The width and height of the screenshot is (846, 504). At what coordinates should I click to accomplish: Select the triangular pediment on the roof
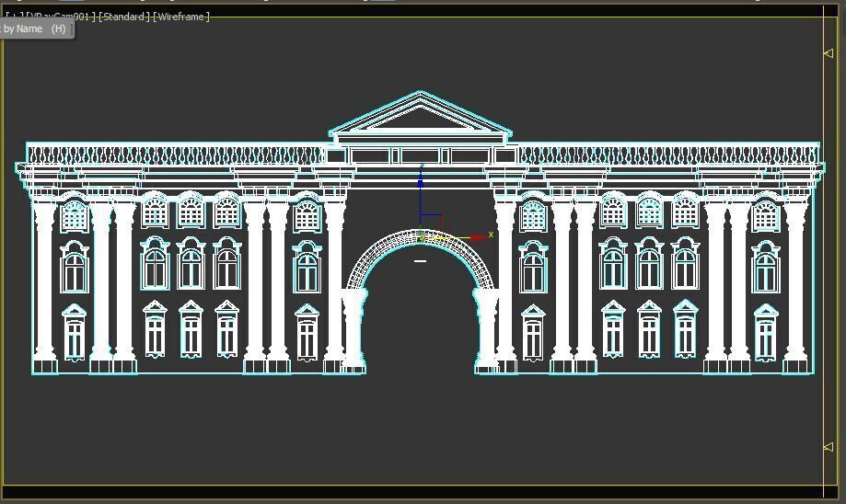pyautogui.click(x=421, y=114)
